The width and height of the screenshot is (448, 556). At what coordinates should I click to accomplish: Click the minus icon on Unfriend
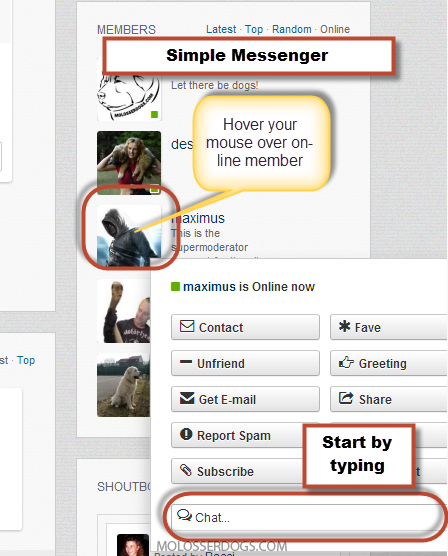186,362
